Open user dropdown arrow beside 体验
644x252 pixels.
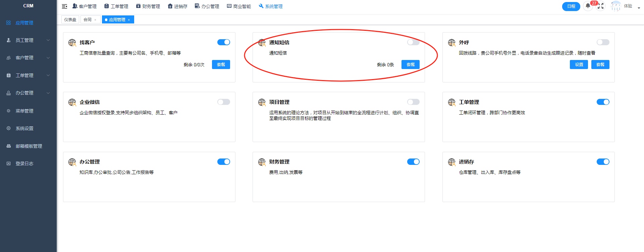point(639,8)
